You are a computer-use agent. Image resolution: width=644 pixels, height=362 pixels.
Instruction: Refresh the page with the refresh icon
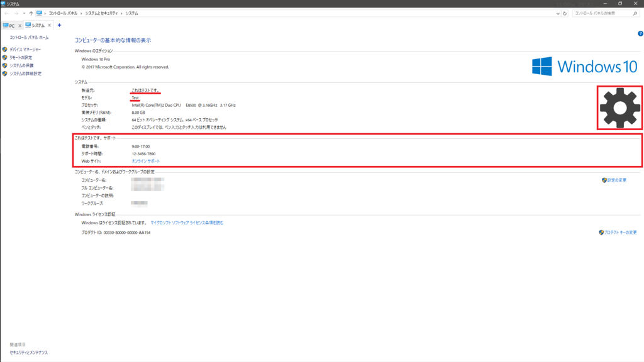(565, 14)
